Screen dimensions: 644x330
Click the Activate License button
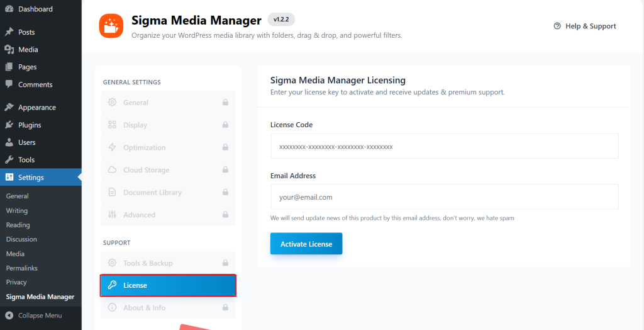click(x=306, y=244)
